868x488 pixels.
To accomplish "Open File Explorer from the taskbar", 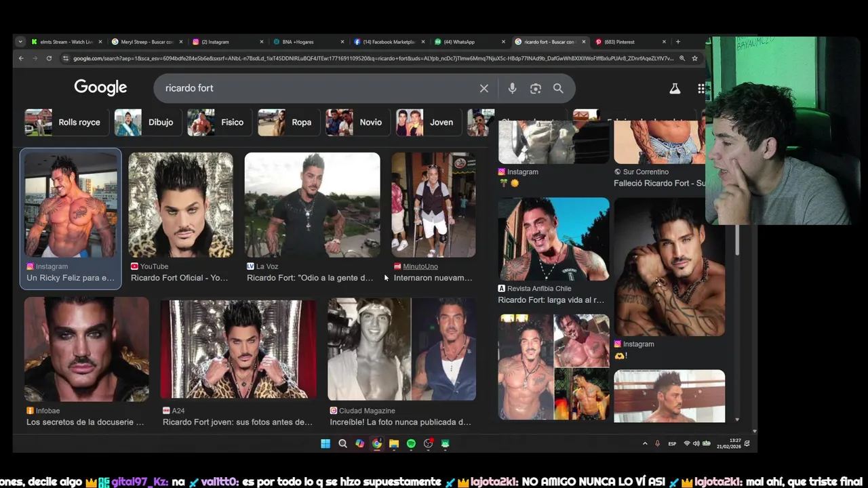I will tap(394, 444).
